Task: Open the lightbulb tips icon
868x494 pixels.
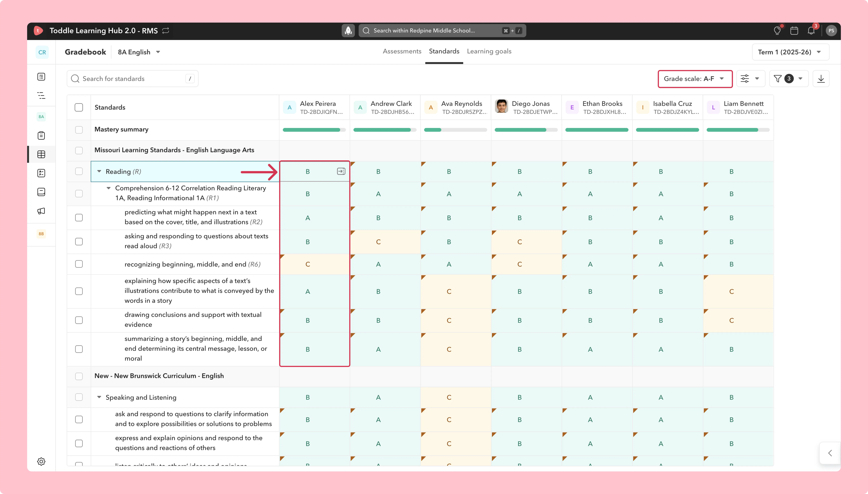Action: (x=777, y=31)
